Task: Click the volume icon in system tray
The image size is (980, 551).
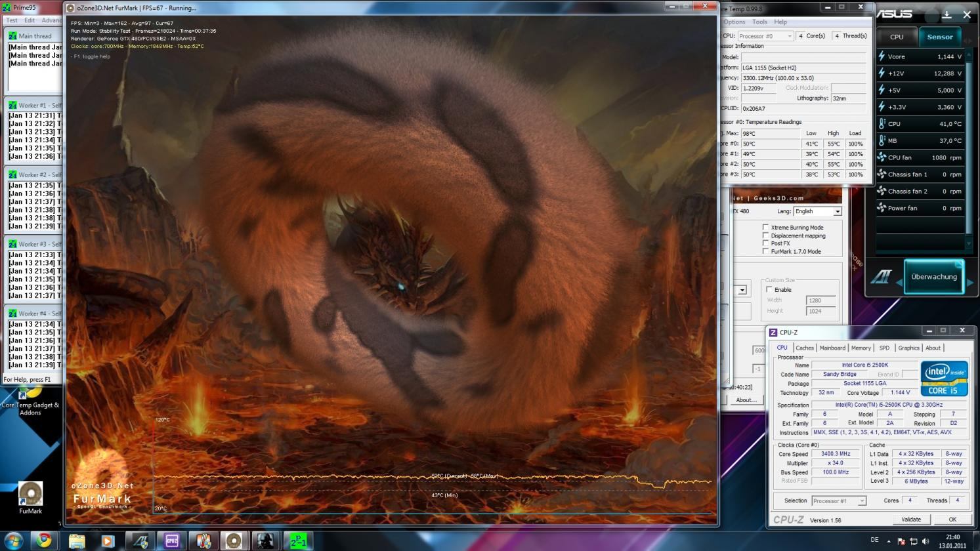Action: (926, 541)
